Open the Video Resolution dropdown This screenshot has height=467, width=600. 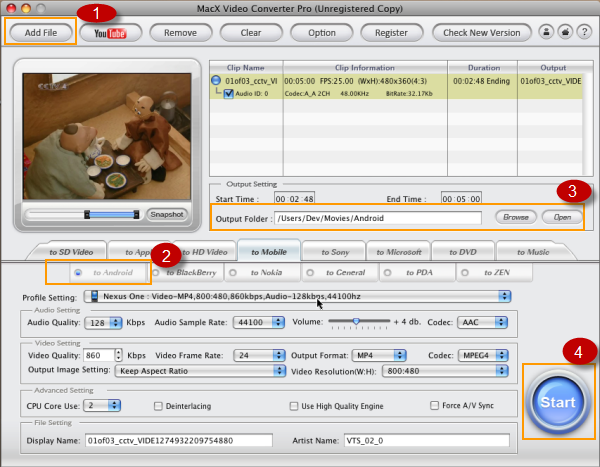pos(445,371)
